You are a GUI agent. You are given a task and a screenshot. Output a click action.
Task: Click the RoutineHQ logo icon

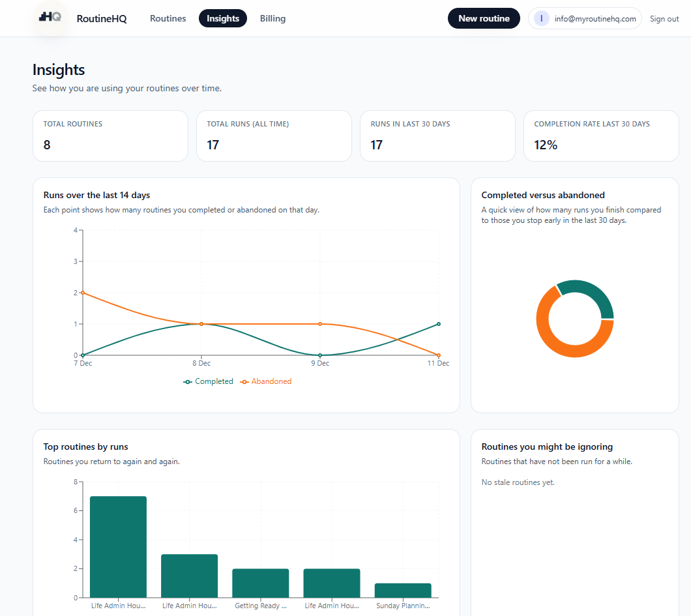pos(49,18)
